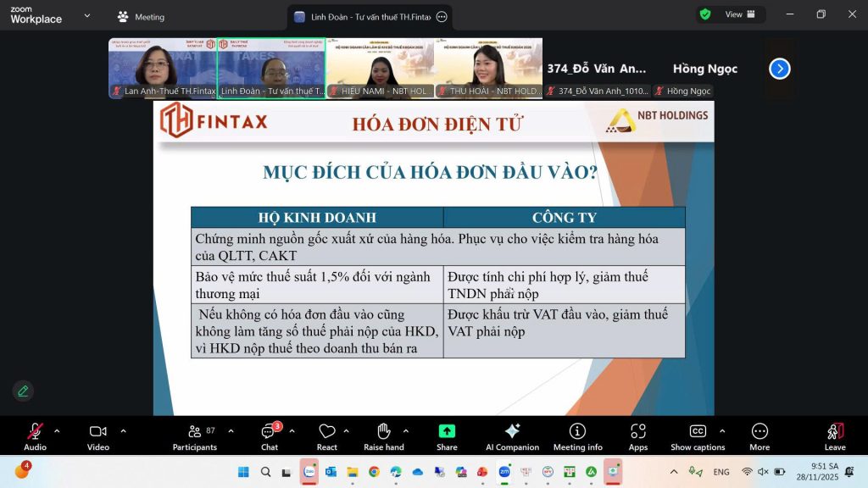Click the green encryption shield icon
Screen dimensions: 868x488
coord(705,14)
